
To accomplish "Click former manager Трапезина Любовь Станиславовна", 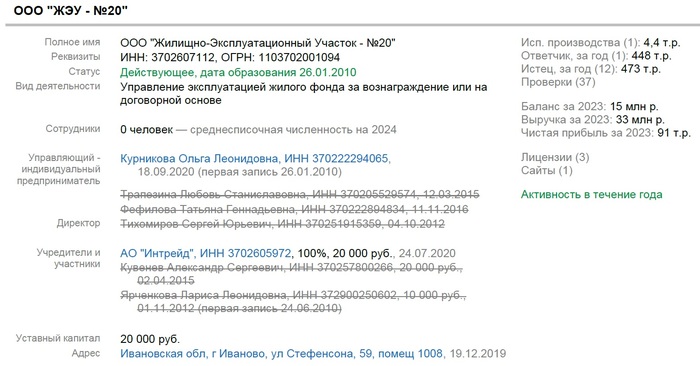I will (x=300, y=194).
